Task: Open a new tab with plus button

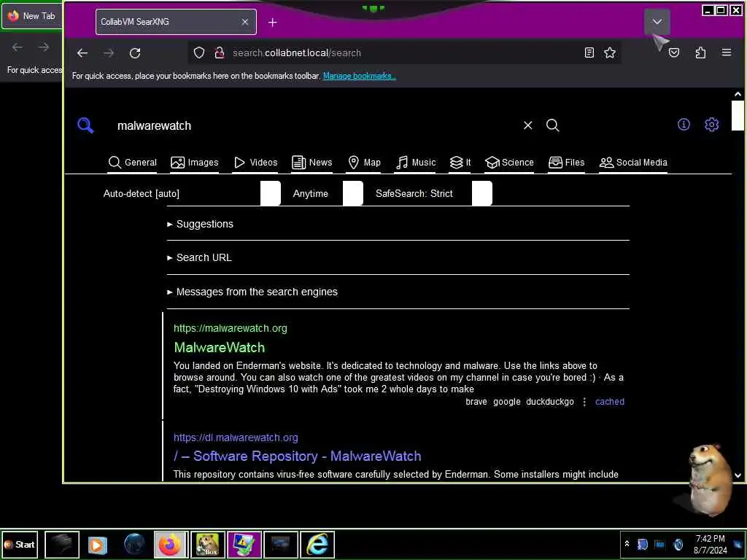Action: point(273,23)
